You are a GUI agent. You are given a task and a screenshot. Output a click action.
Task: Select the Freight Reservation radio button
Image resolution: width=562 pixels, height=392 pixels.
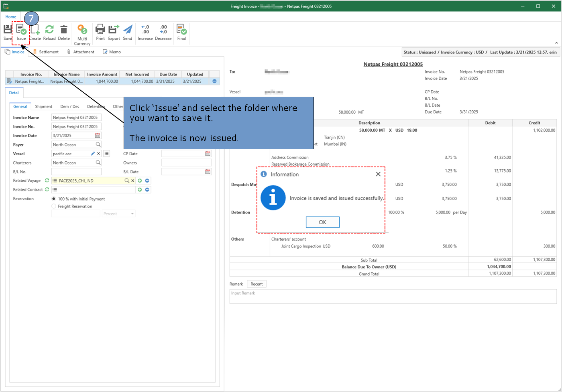(x=54, y=206)
